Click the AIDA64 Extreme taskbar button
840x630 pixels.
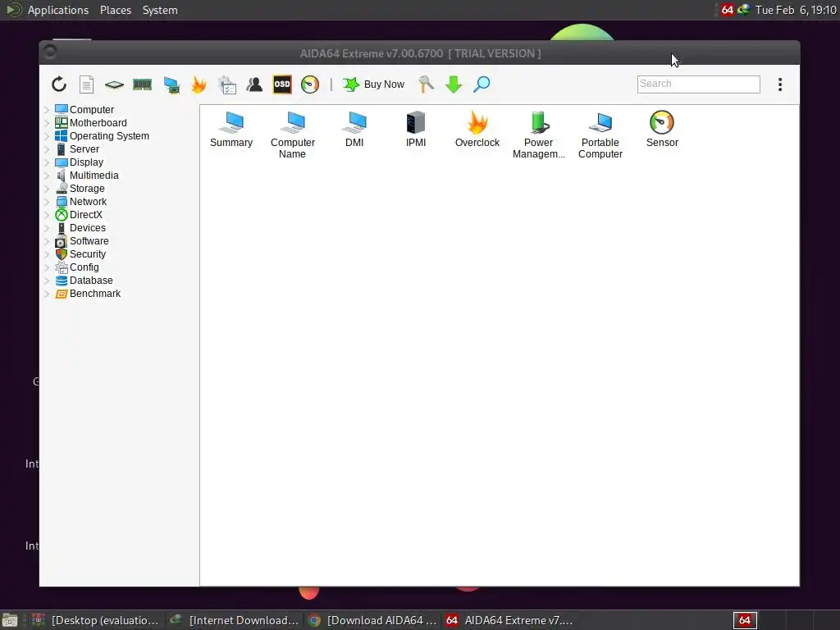(509, 620)
